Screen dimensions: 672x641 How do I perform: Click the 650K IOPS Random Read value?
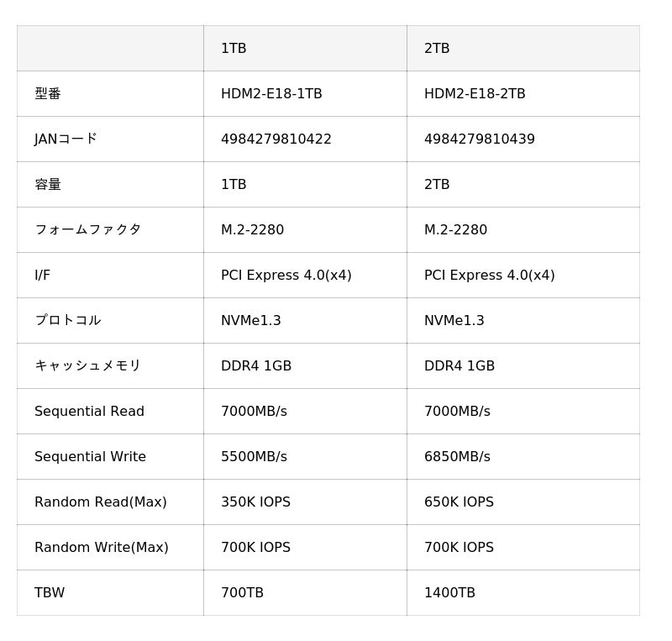(x=459, y=502)
